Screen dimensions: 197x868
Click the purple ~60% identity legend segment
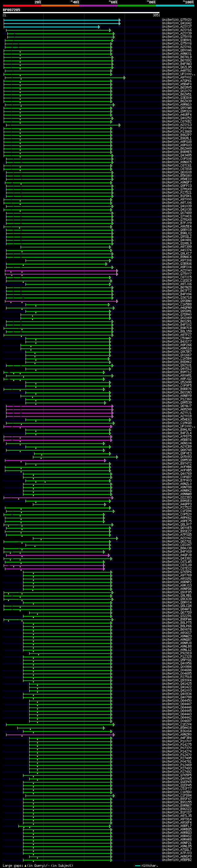[98, 6]
